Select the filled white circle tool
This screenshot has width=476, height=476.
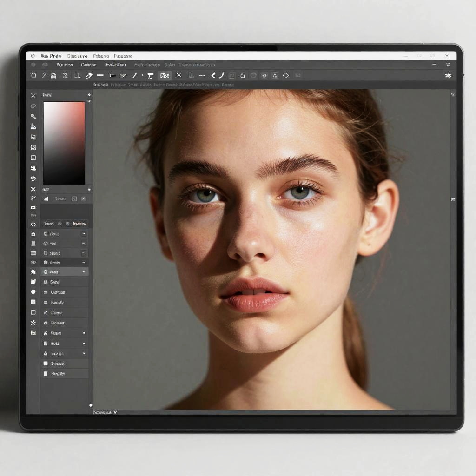point(33,292)
